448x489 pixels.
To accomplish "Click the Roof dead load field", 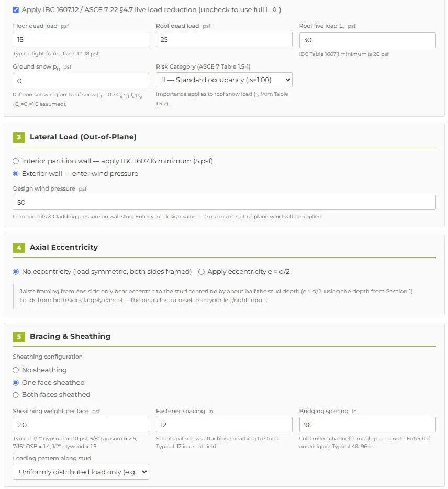I will click(x=224, y=40).
